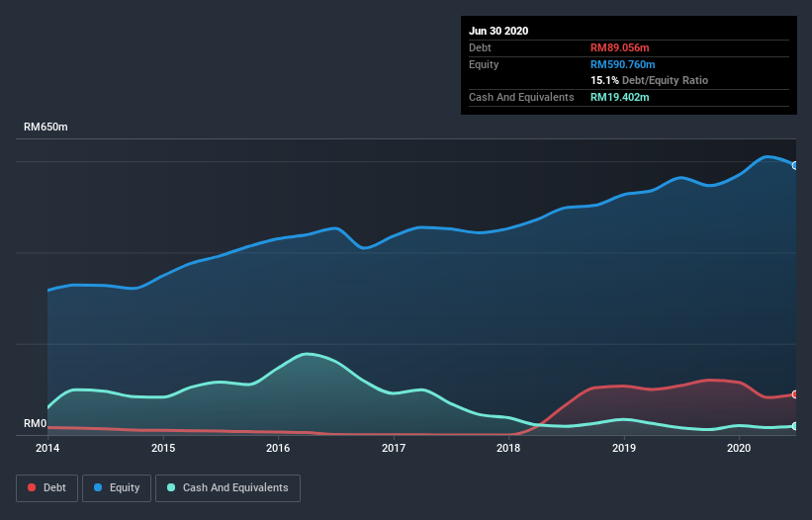Select the teal Cash endpoint marker

click(x=795, y=426)
